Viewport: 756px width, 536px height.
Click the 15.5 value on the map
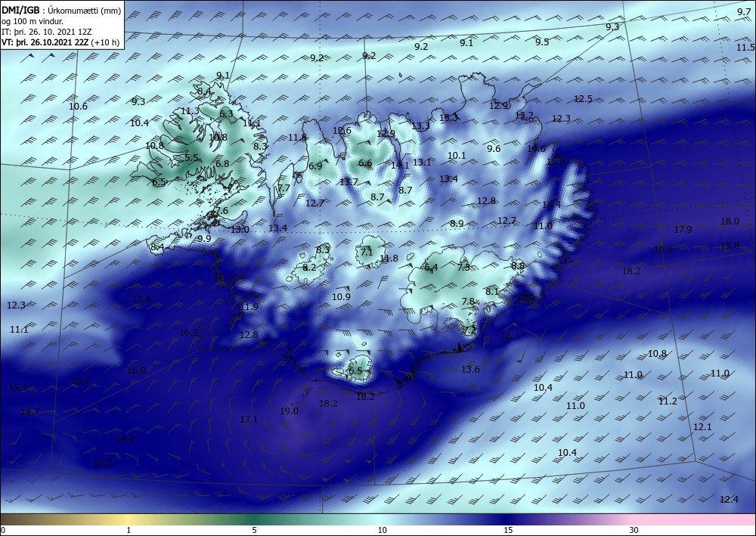(x=663, y=249)
